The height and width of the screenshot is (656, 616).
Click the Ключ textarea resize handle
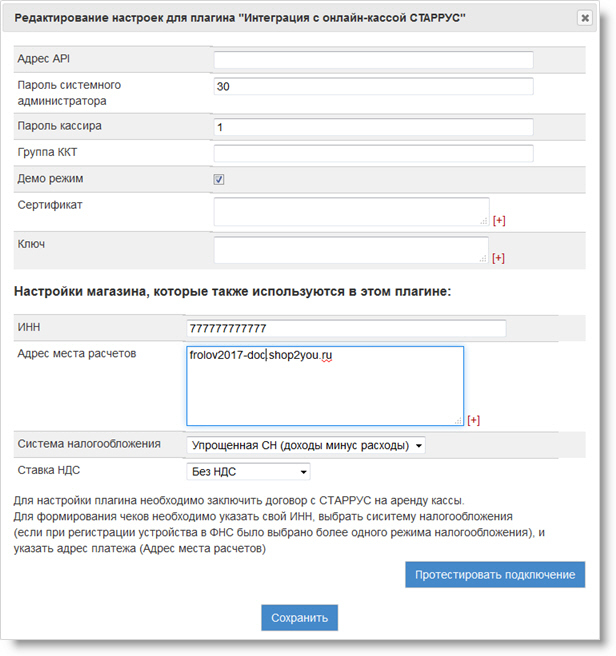tap(483, 259)
